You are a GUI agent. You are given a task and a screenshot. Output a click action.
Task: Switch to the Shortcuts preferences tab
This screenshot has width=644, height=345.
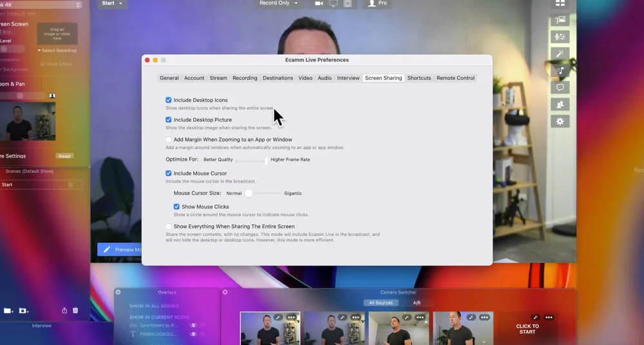pos(419,78)
